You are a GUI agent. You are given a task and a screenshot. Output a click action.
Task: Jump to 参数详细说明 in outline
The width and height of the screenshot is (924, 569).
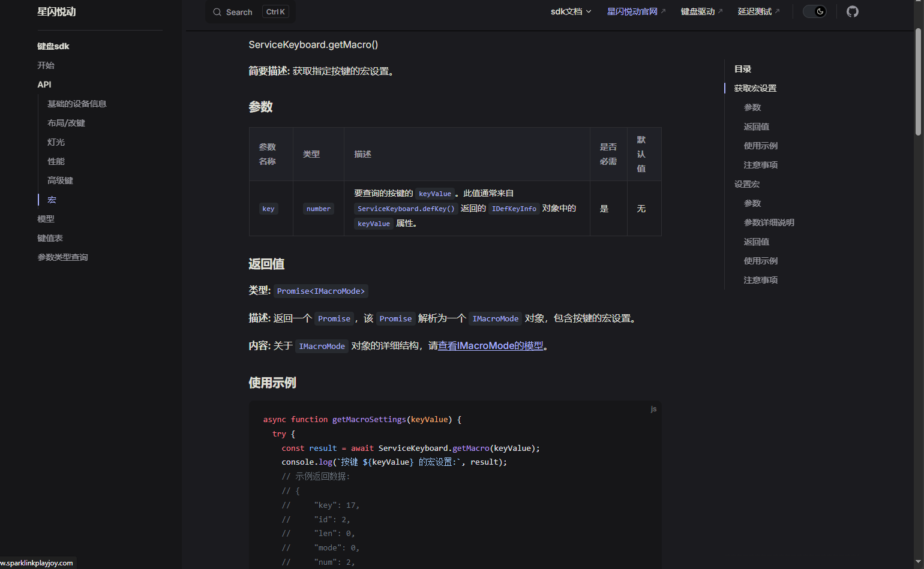click(769, 222)
